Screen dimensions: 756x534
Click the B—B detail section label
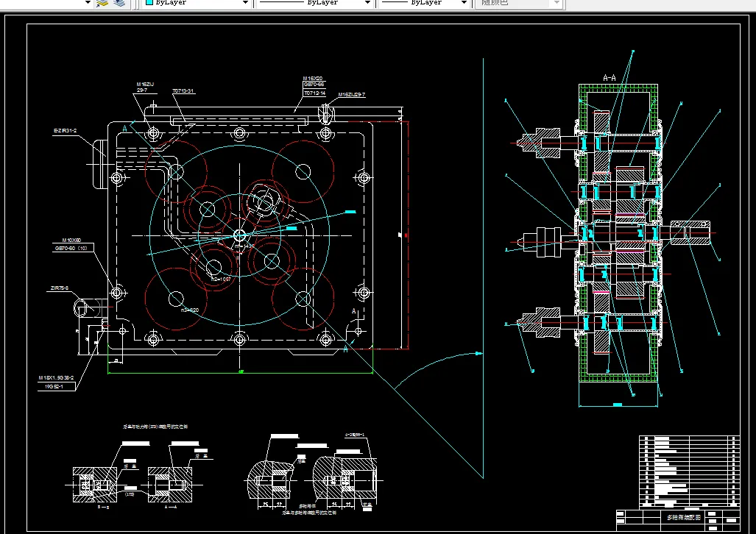point(103,507)
